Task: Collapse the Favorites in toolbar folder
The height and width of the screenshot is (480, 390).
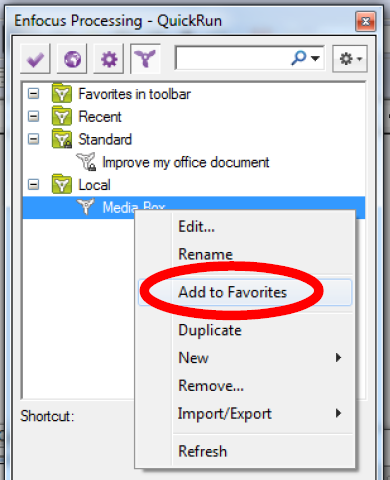Action: (x=33, y=94)
